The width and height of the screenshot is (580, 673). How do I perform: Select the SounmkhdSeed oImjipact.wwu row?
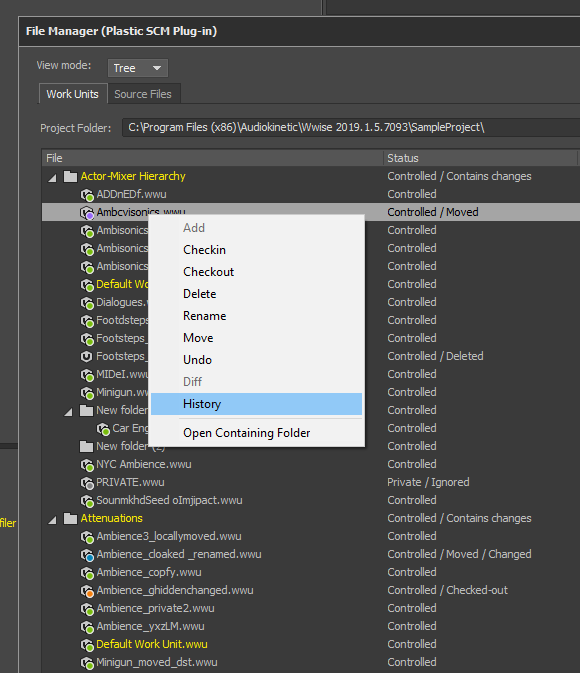pos(311,500)
